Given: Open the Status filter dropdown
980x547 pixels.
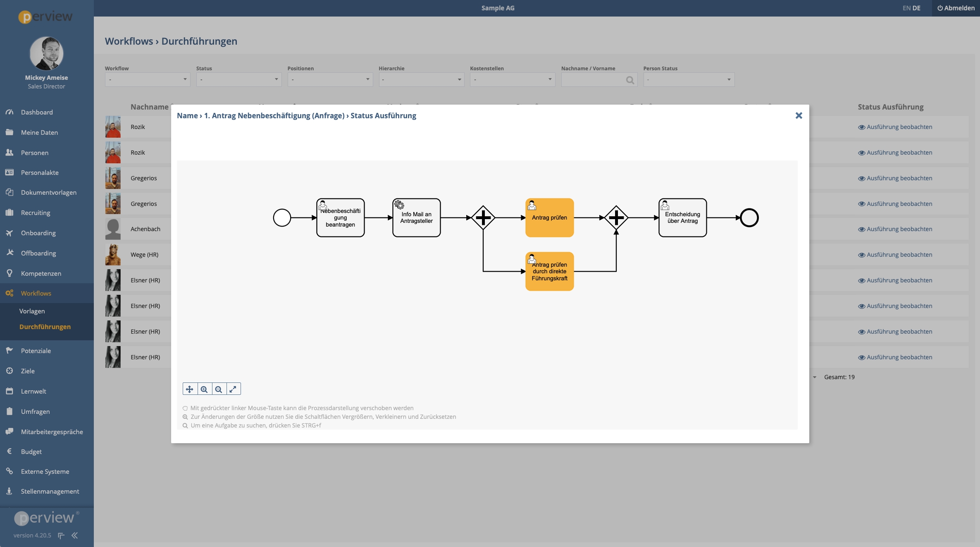Looking at the screenshot, I should [239, 79].
